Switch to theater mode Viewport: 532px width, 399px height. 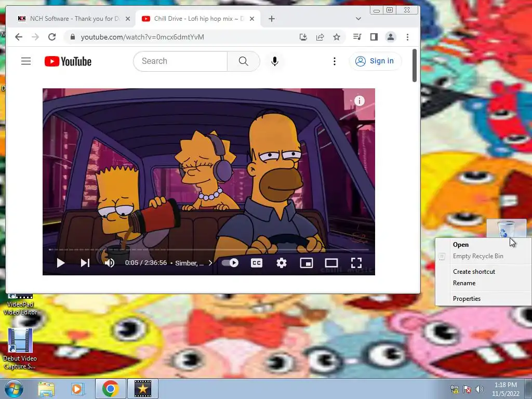pyautogui.click(x=331, y=263)
